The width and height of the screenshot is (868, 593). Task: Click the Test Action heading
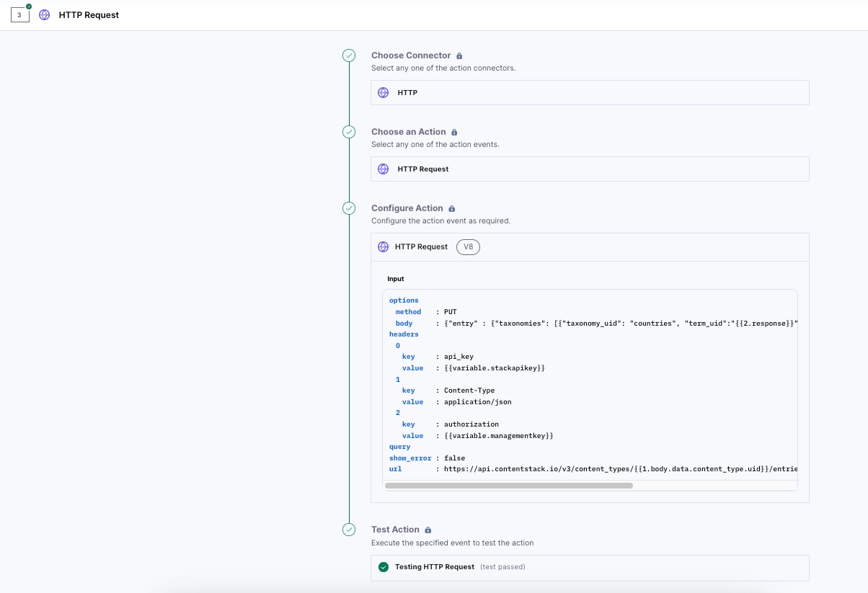pos(395,530)
